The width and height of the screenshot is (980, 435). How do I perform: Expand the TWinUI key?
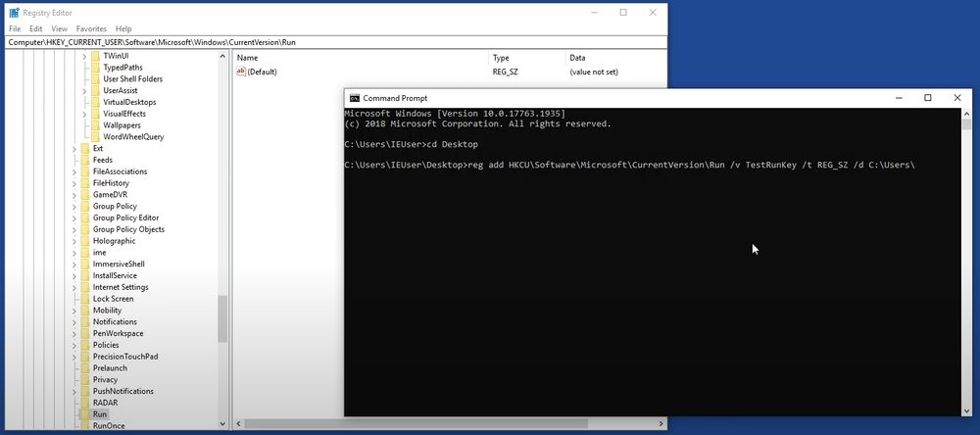click(x=84, y=56)
